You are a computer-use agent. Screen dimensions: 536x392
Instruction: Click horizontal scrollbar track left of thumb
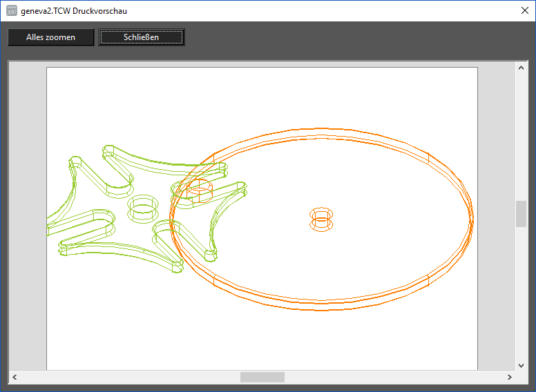(124, 377)
